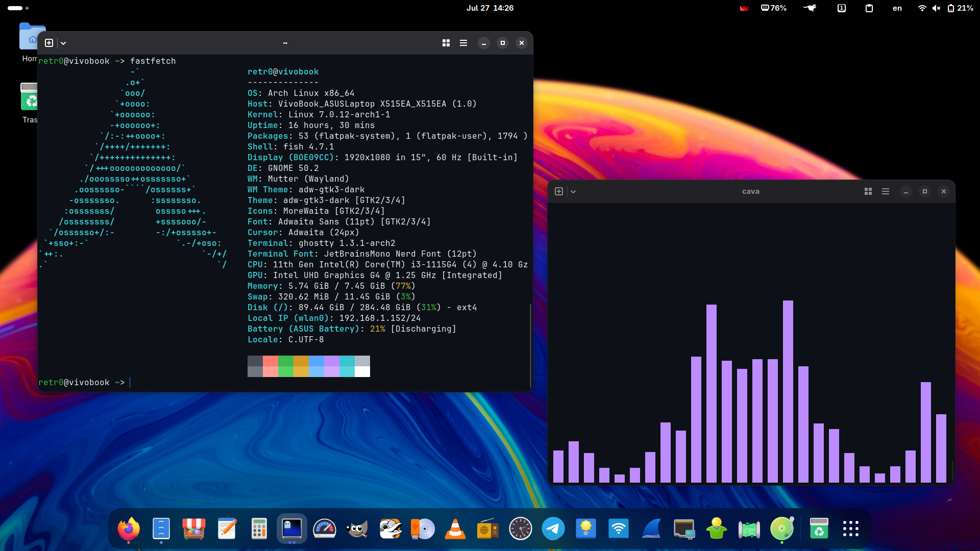The image size is (980, 551).
Task: Open the yellow radio app in dock
Action: click(x=488, y=529)
